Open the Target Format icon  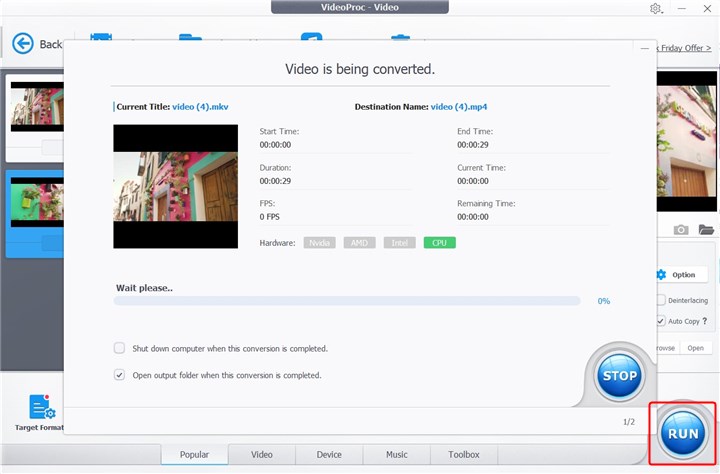(x=41, y=407)
